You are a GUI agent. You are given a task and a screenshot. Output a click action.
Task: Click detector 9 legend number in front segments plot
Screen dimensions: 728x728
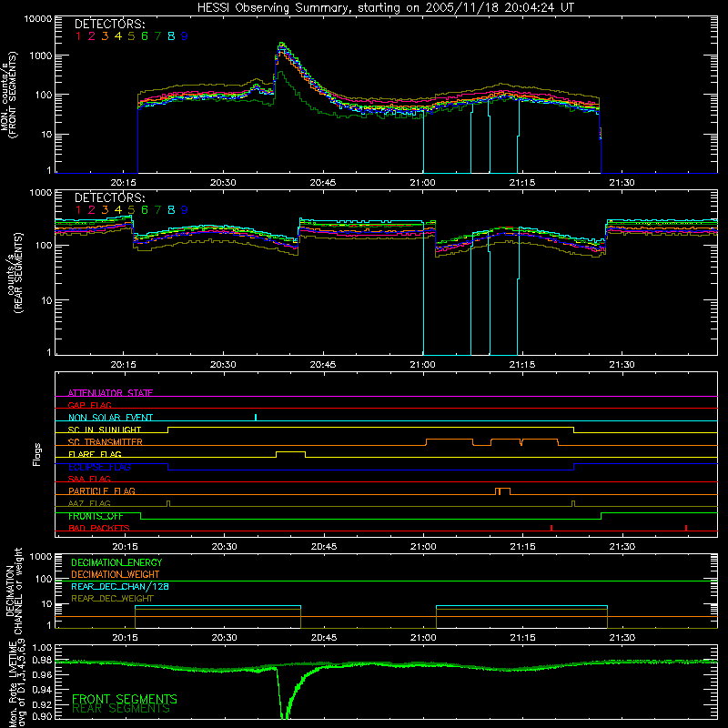pos(185,35)
